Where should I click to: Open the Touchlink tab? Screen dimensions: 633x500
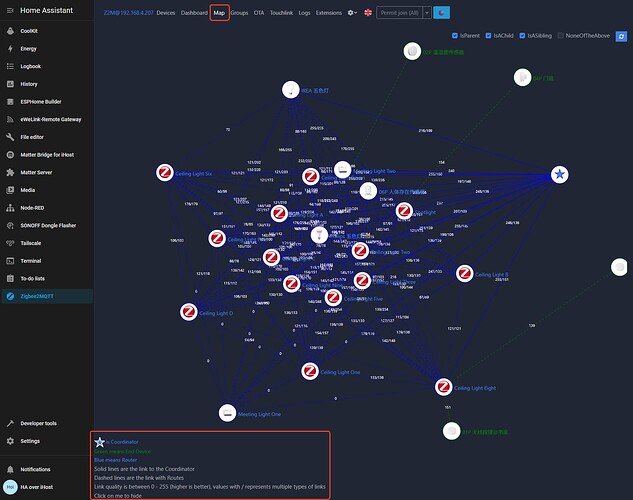tap(281, 13)
